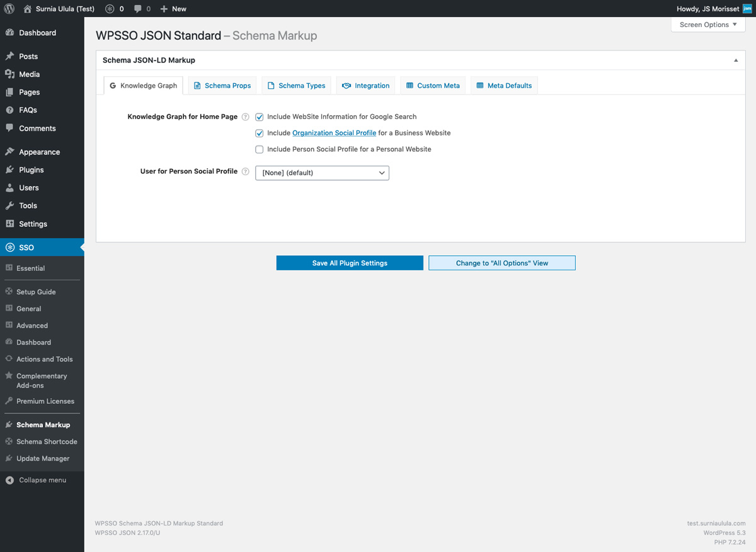
Task: Click WPSSO JSON 2.17.0/U version text
Action: [127, 533]
